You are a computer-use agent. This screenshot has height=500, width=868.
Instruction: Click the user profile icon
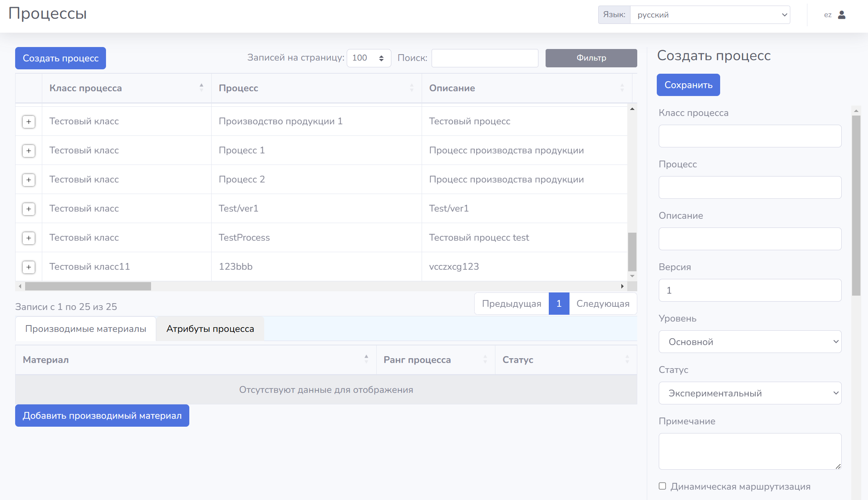[841, 15]
